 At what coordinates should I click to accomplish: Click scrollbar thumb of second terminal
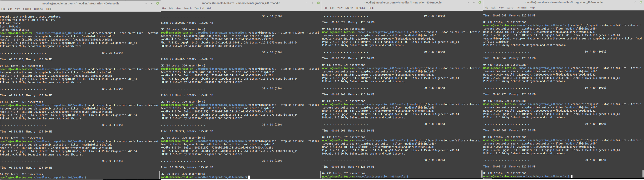[320, 174]
